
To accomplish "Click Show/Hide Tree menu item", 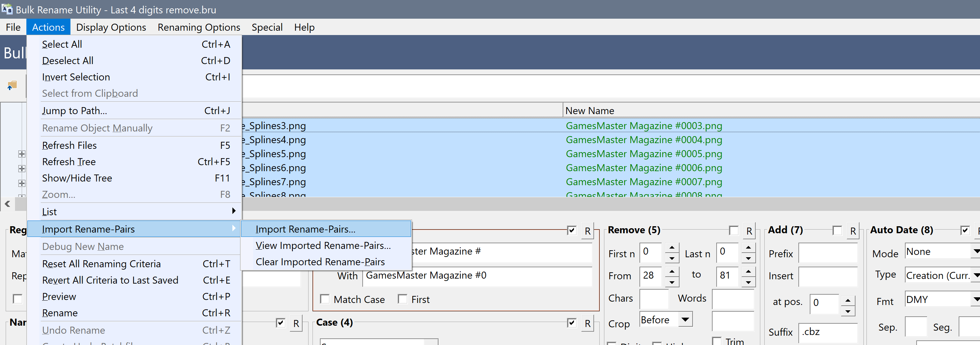I will pyautogui.click(x=135, y=178).
